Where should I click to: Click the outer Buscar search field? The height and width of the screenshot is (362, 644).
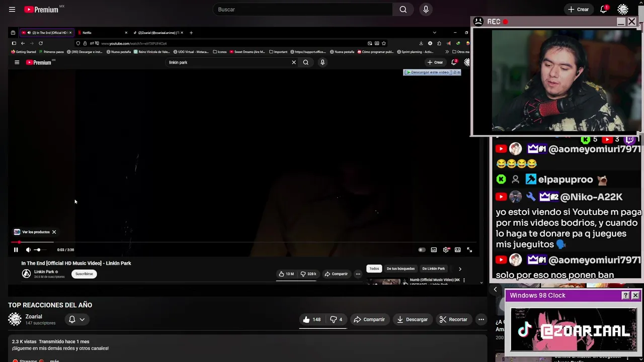303,9
